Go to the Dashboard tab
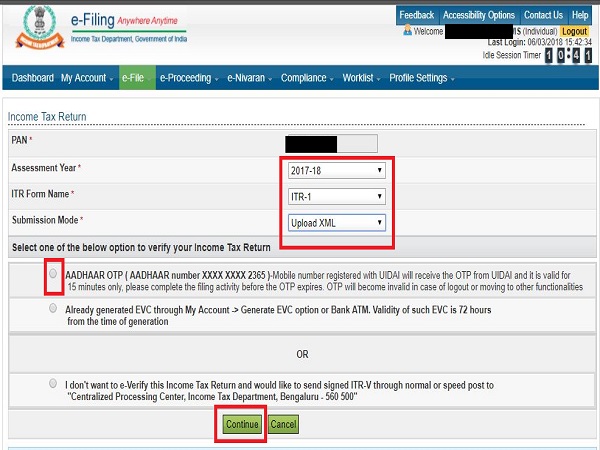The image size is (600, 450). (x=32, y=78)
